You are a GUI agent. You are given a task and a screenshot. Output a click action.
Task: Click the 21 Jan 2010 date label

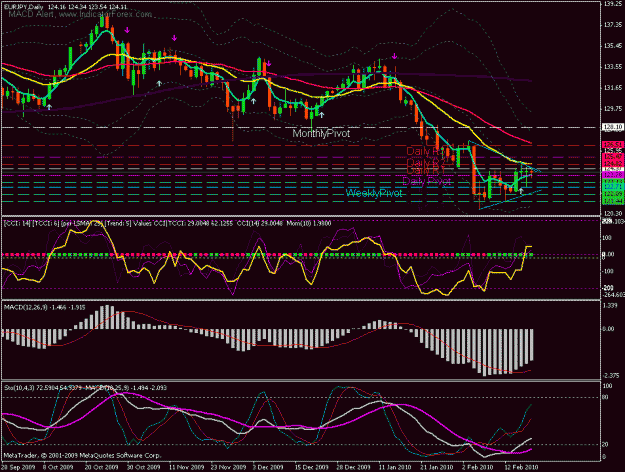(437, 467)
